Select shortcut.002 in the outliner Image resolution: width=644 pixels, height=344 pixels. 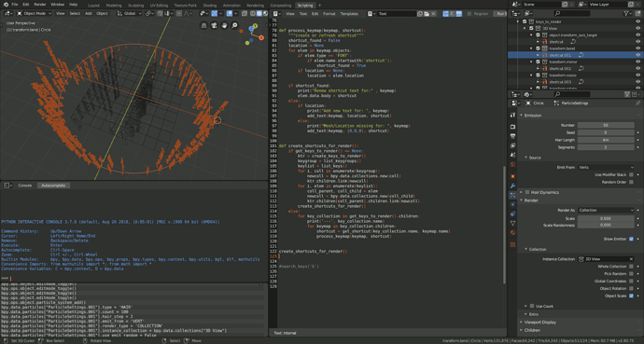coord(560,68)
